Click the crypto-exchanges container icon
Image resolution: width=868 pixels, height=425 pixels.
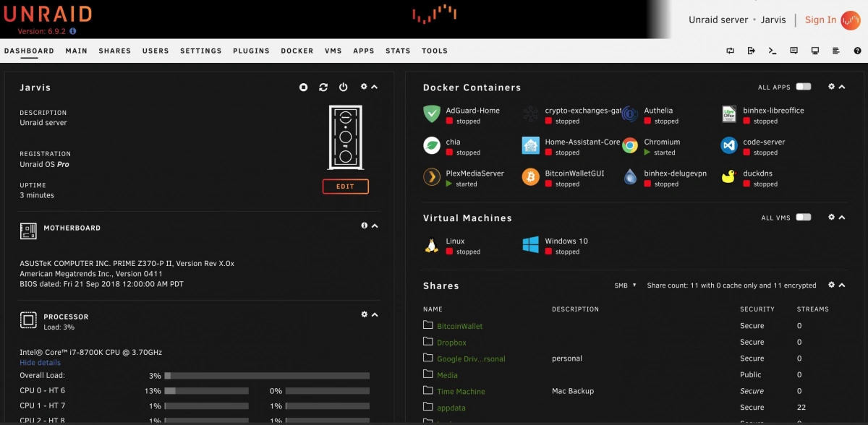click(531, 114)
